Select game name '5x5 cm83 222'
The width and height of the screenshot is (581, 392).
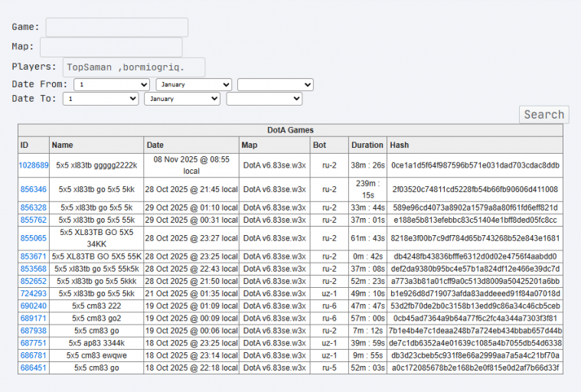pos(96,305)
